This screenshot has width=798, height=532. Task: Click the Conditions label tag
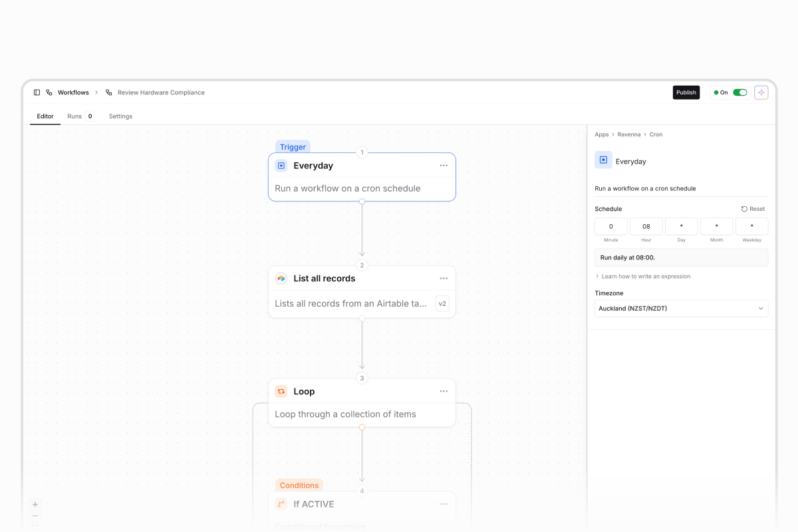click(x=299, y=485)
